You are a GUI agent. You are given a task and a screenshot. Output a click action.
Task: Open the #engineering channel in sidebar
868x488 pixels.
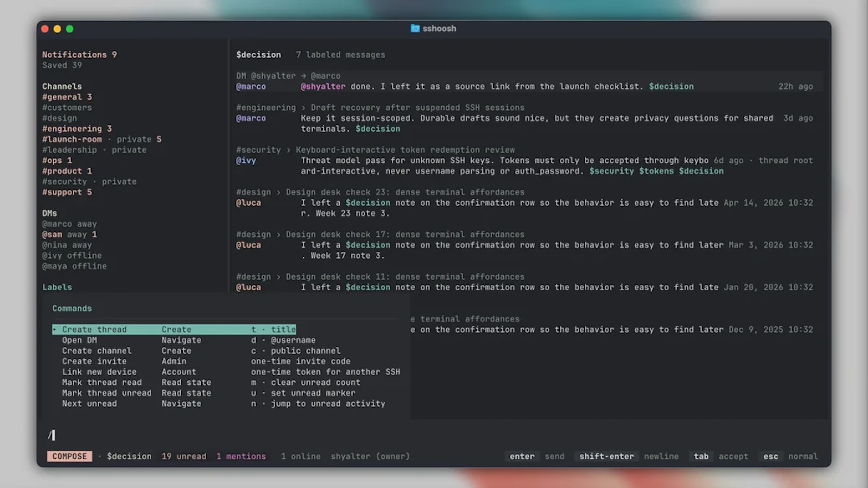[77, 129]
